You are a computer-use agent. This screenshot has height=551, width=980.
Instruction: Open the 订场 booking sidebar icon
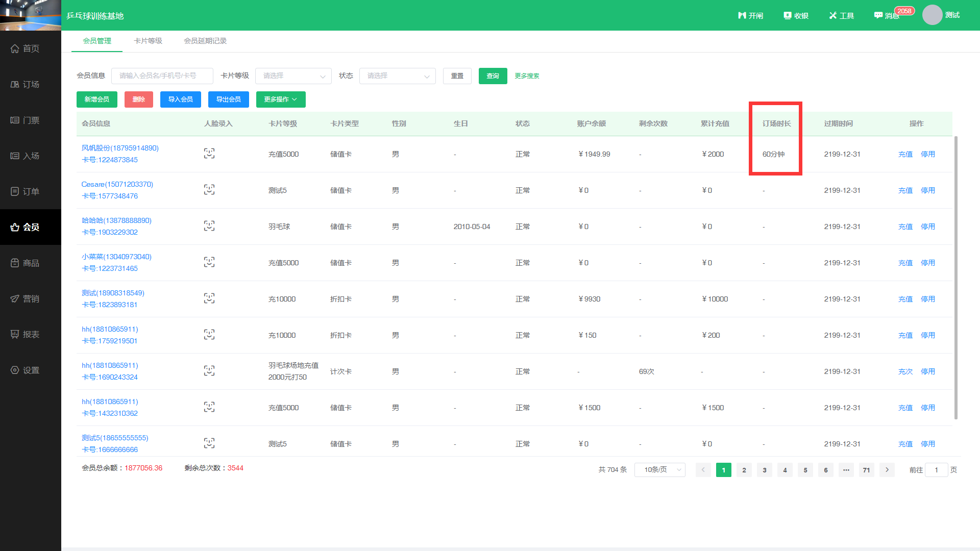(x=15, y=84)
